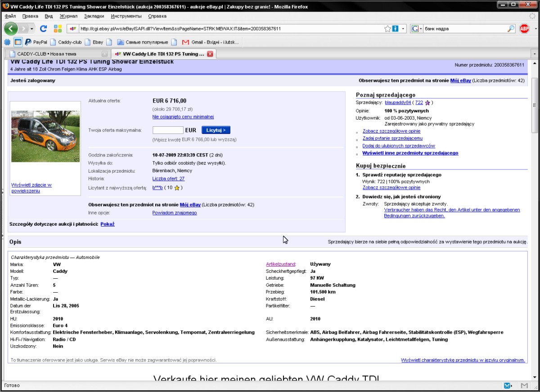Click the Verbraucher haben das Recht return policy link
The width and height of the screenshot is (540, 392).
point(452,213)
